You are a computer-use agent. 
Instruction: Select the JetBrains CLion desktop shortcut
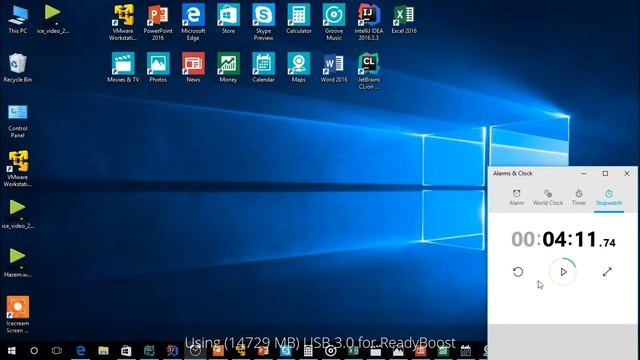tap(369, 71)
